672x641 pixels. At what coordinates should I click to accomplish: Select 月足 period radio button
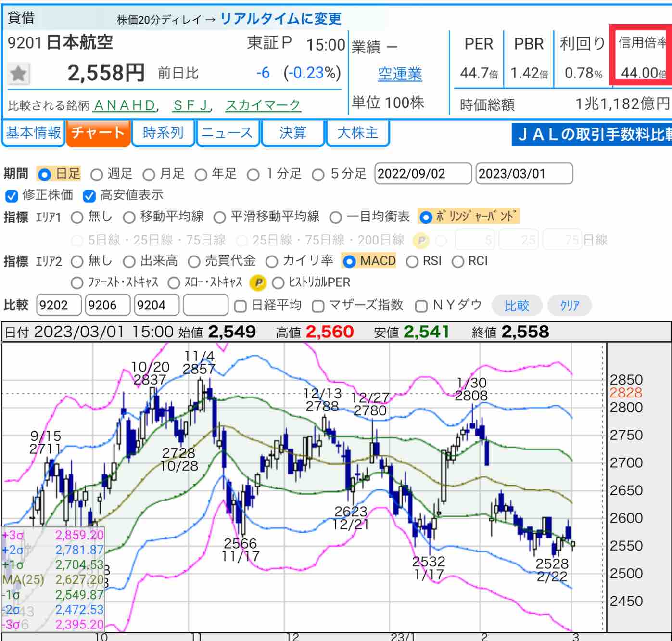click(x=149, y=174)
